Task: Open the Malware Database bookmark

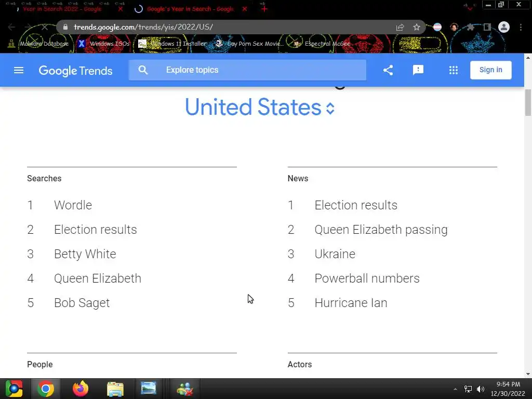Action: pyautogui.click(x=38, y=44)
